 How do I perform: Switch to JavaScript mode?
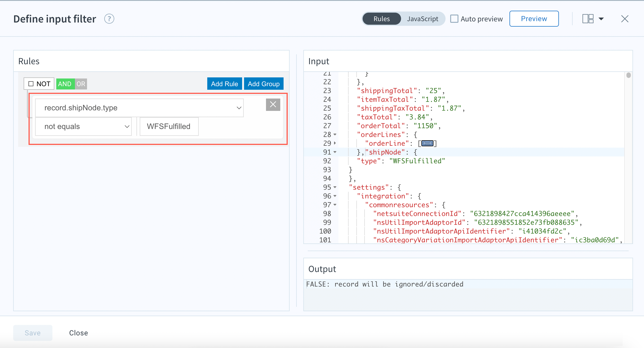[x=422, y=19]
